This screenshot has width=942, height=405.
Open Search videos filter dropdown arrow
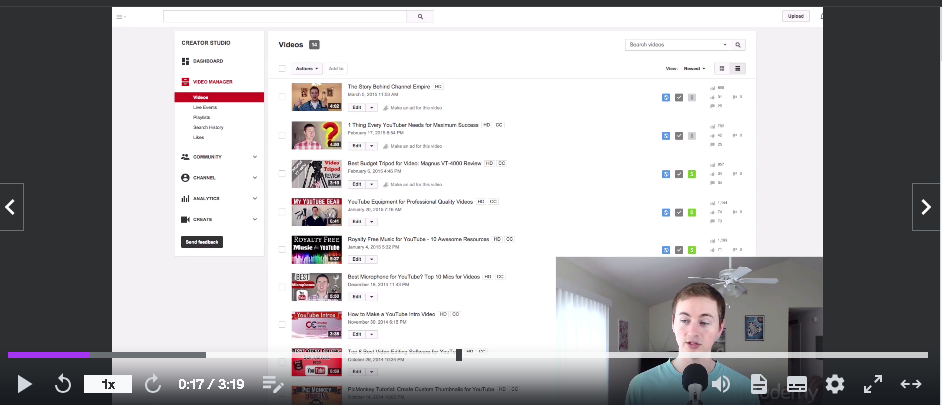click(x=725, y=44)
